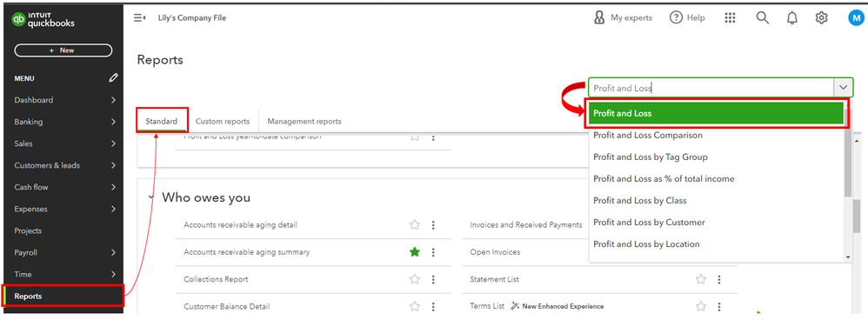Viewport: 868px width, 320px height.
Task: Edit menu with pencil icon
Action: [x=113, y=78]
